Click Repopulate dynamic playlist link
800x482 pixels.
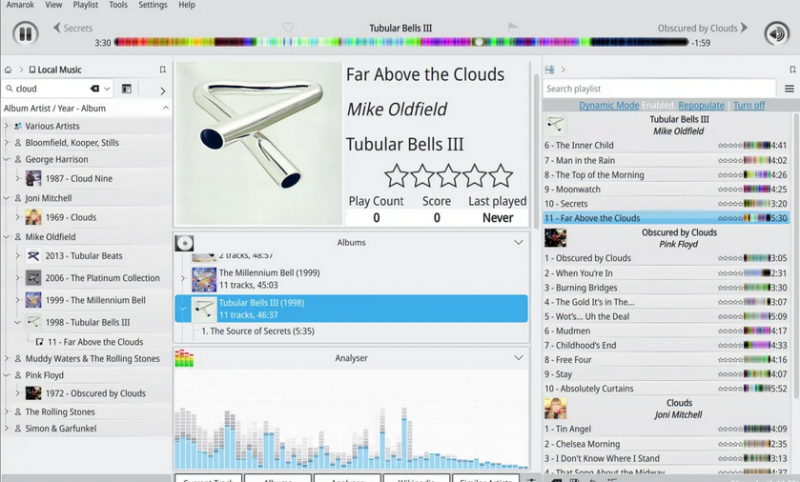701,106
